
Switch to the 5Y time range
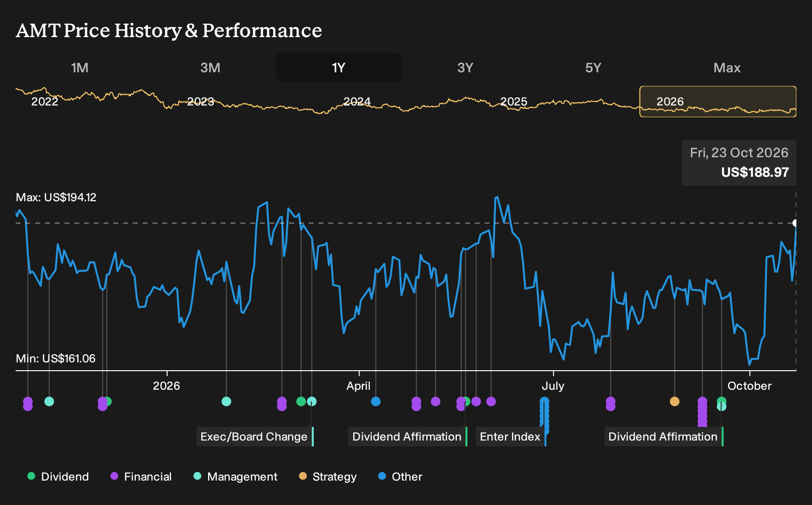click(x=593, y=67)
